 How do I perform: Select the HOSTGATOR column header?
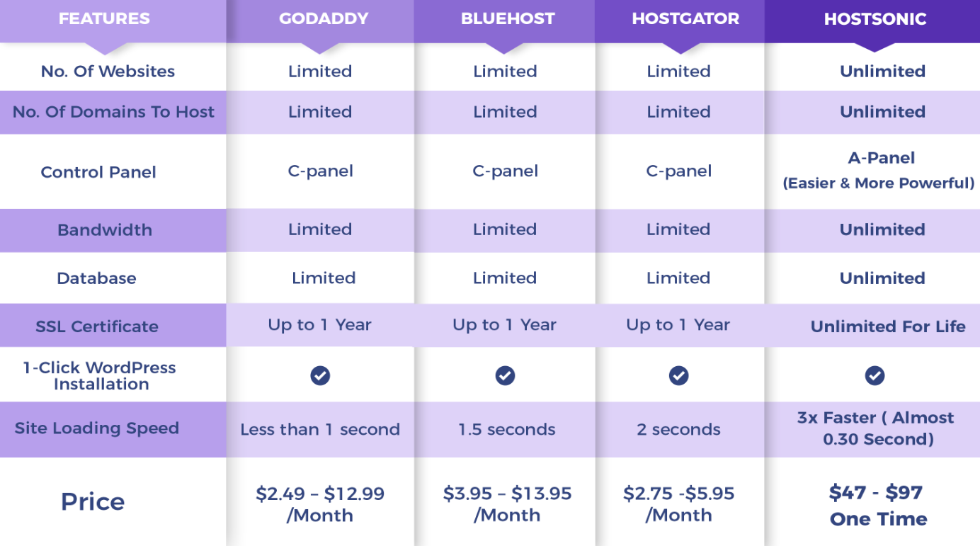point(685,19)
